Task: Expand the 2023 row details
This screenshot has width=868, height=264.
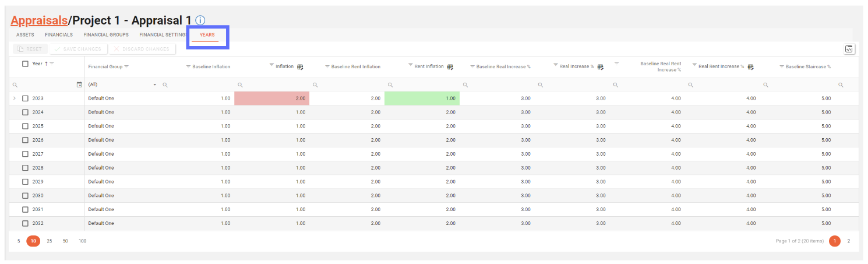Action: point(15,98)
